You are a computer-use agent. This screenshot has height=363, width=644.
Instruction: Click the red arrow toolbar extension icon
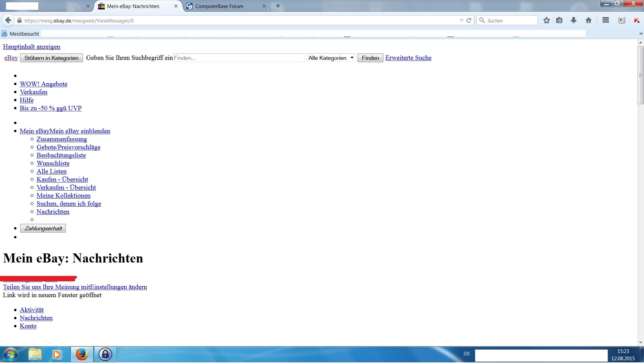[x=637, y=21]
